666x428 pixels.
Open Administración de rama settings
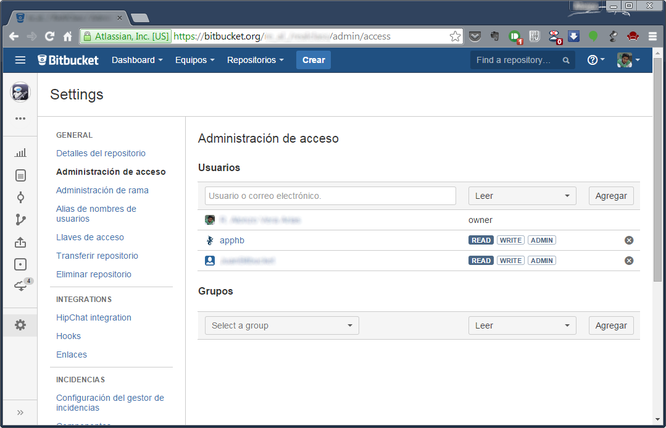102,190
